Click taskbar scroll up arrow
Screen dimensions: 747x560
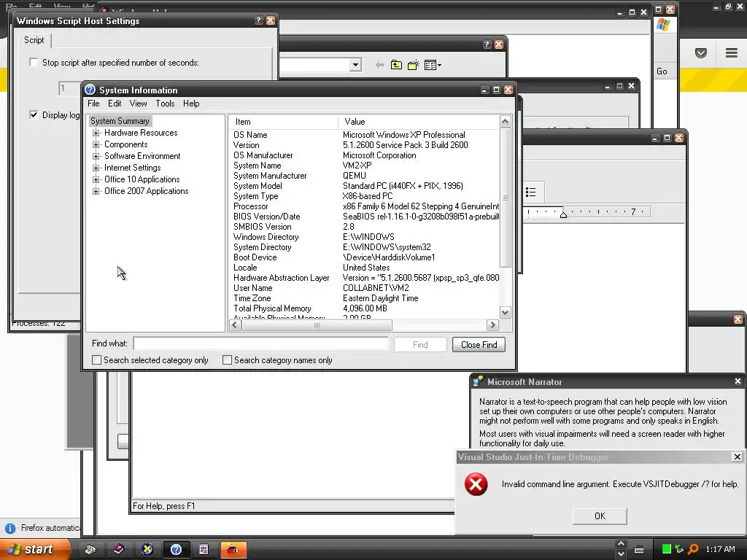[621, 544]
